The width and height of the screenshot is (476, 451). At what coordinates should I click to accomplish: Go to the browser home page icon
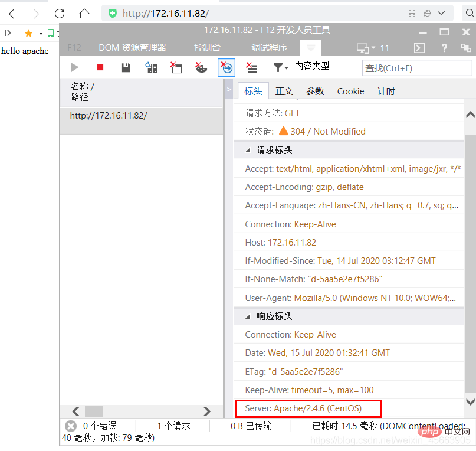point(84,14)
